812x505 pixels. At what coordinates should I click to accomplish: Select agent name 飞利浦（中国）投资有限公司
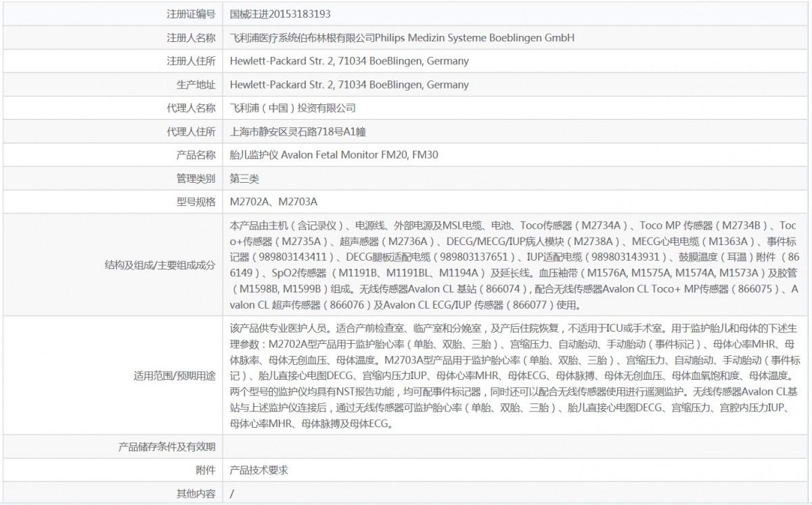(293, 108)
